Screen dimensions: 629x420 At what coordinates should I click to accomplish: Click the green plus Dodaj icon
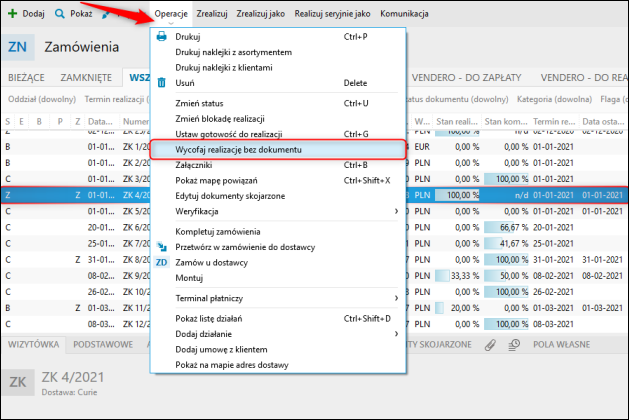[12, 14]
